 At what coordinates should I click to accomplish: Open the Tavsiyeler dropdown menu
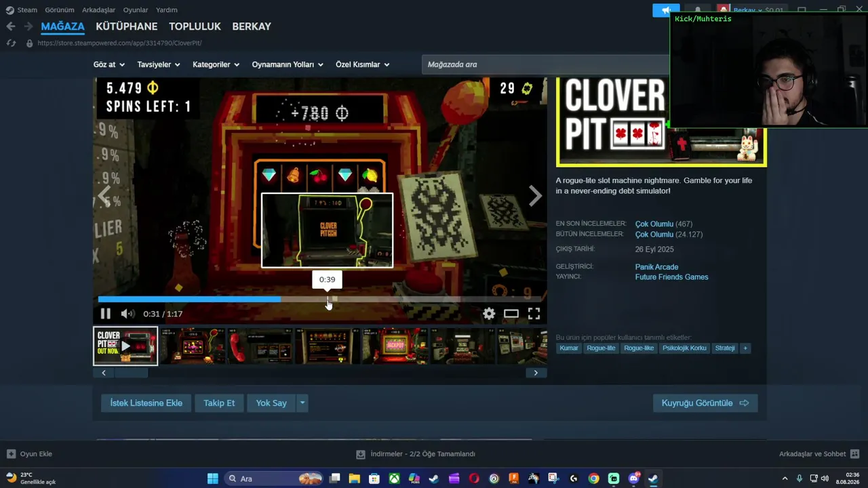(159, 64)
